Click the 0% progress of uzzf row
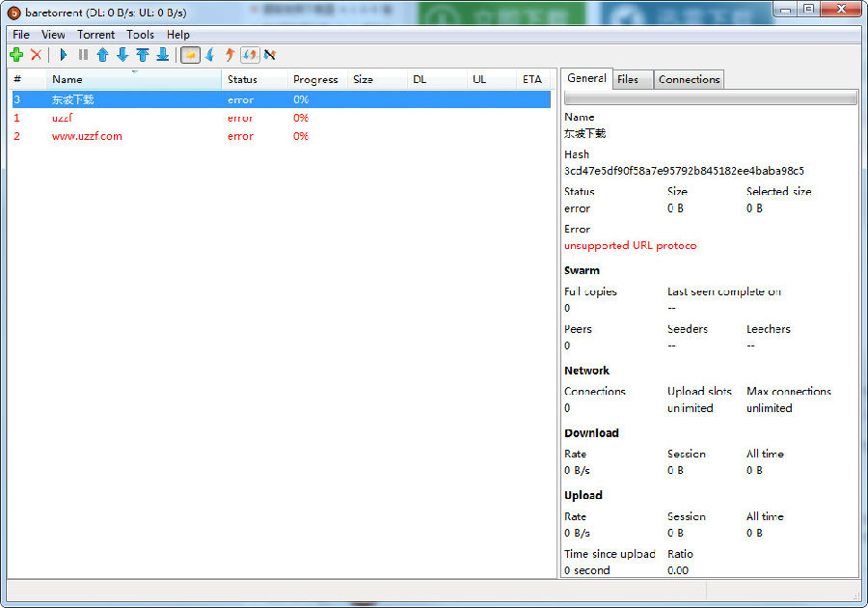The image size is (868, 608). tap(301, 118)
